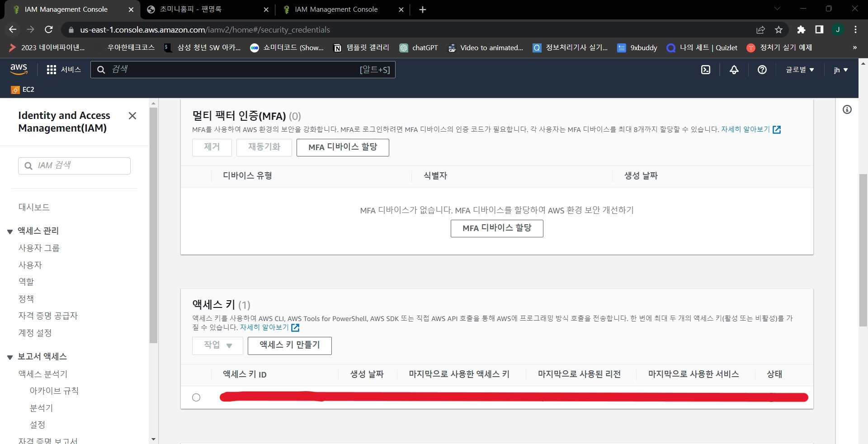Close the 초미니홈피 - 팬명록 tab
Viewport: 868px width, 444px height.
point(266,9)
